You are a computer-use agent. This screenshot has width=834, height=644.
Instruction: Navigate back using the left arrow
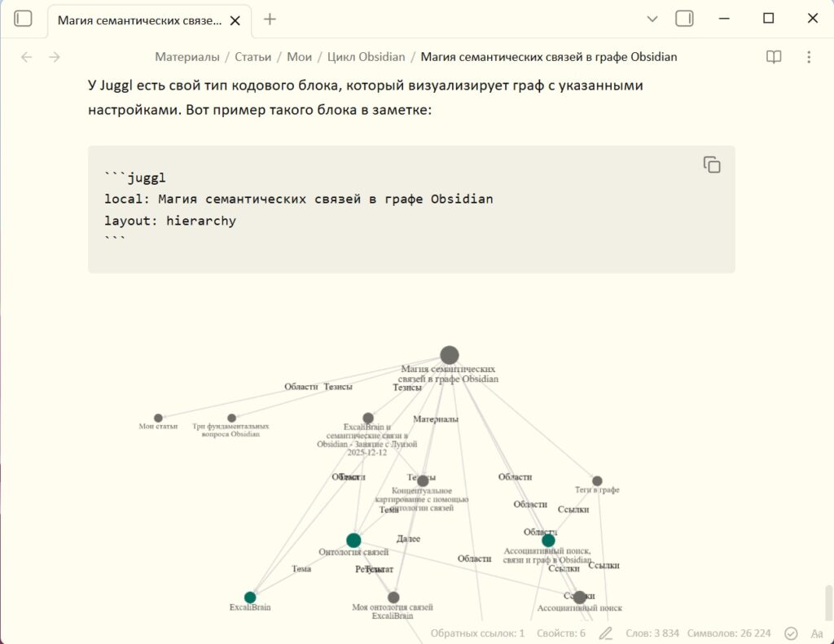click(25, 56)
